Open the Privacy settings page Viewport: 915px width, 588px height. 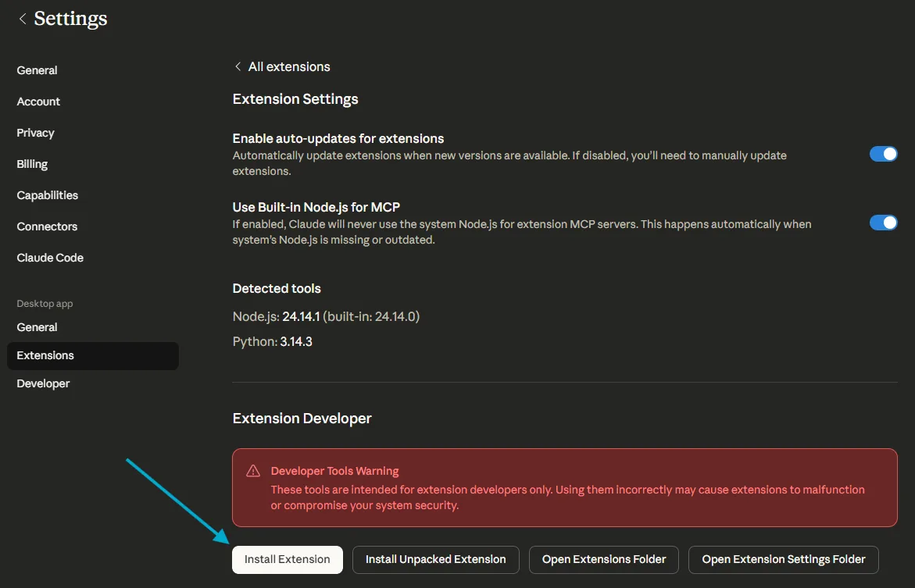[x=35, y=132]
